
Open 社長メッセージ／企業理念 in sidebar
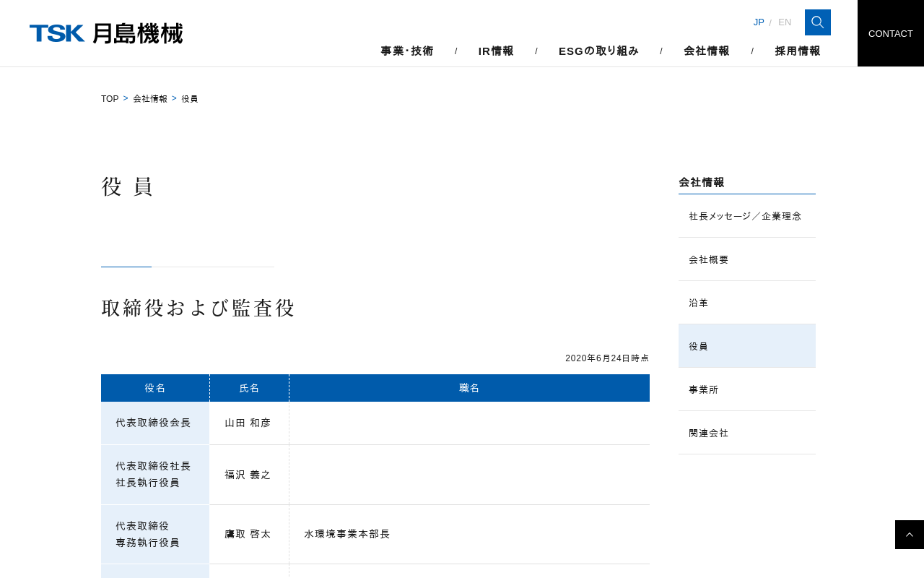(x=745, y=216)
